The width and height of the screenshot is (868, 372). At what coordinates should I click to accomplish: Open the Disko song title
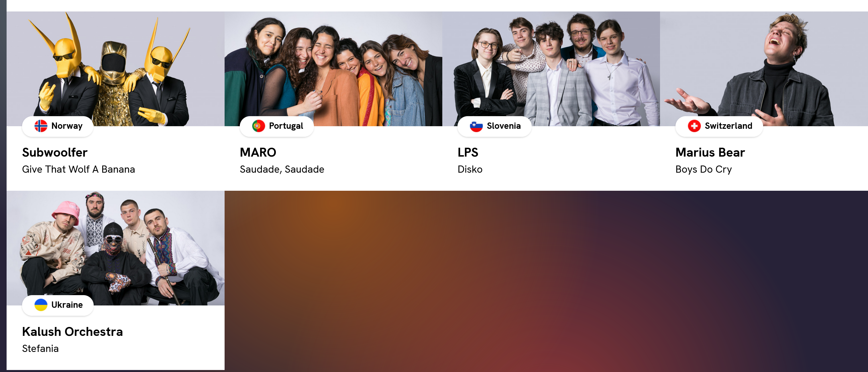pos(470,169)
